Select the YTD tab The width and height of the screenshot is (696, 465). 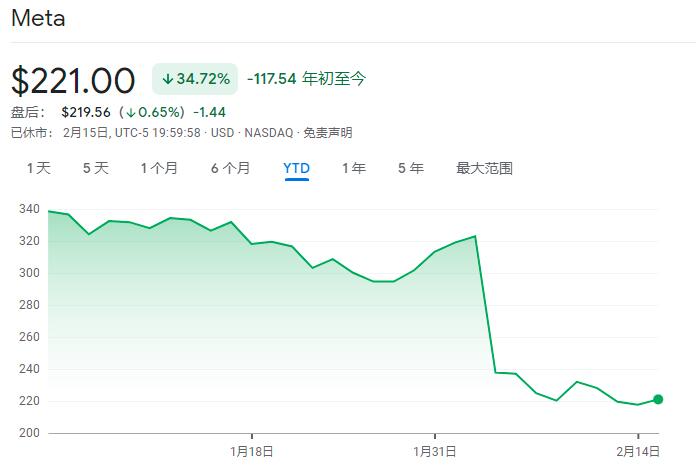297,168
